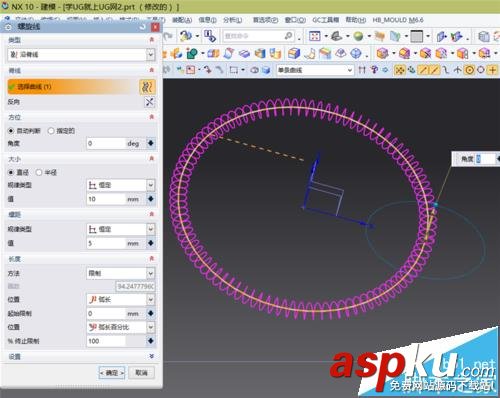Click the diamond button next to 角度 deg field
500x398 pixels.
pyautogui.click(x=151, y=143)
